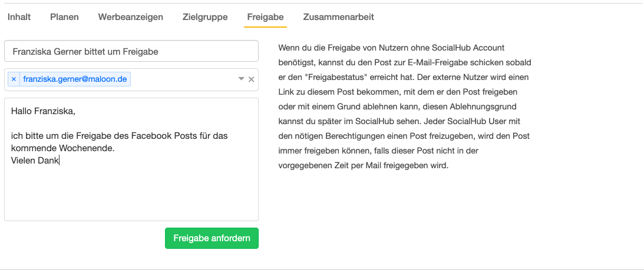Click the franziska.gerner@maloon.de email tag label
644x270 pixels.
(75, 79)
